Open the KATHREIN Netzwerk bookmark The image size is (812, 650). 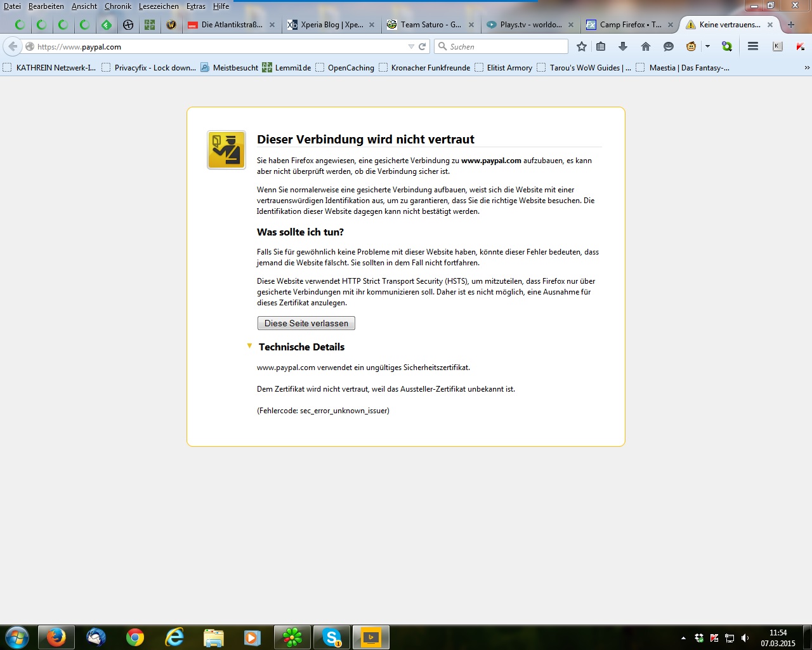coord(49,67)
